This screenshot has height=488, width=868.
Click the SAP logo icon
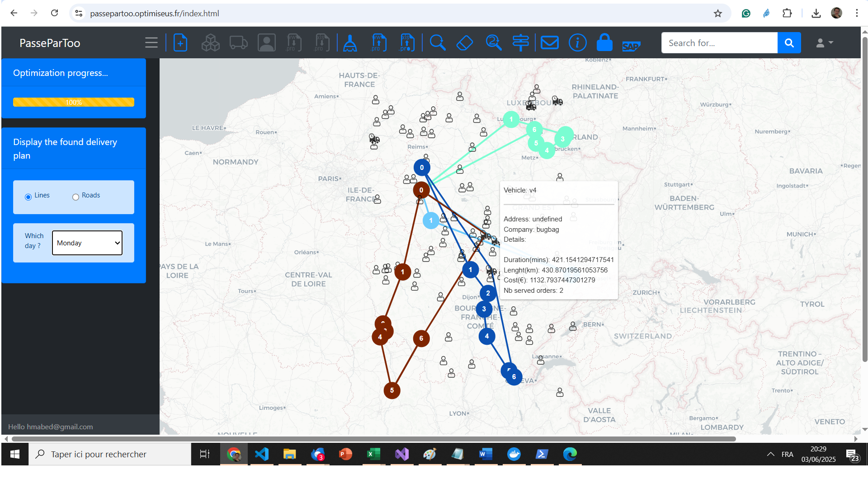pyautogui.click(x=632, y=46)
